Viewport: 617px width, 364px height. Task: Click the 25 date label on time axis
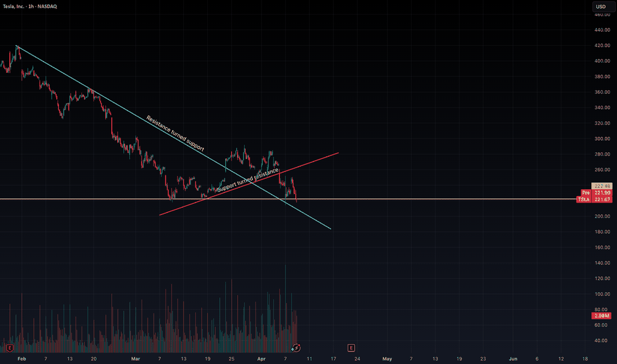point(232,359)
